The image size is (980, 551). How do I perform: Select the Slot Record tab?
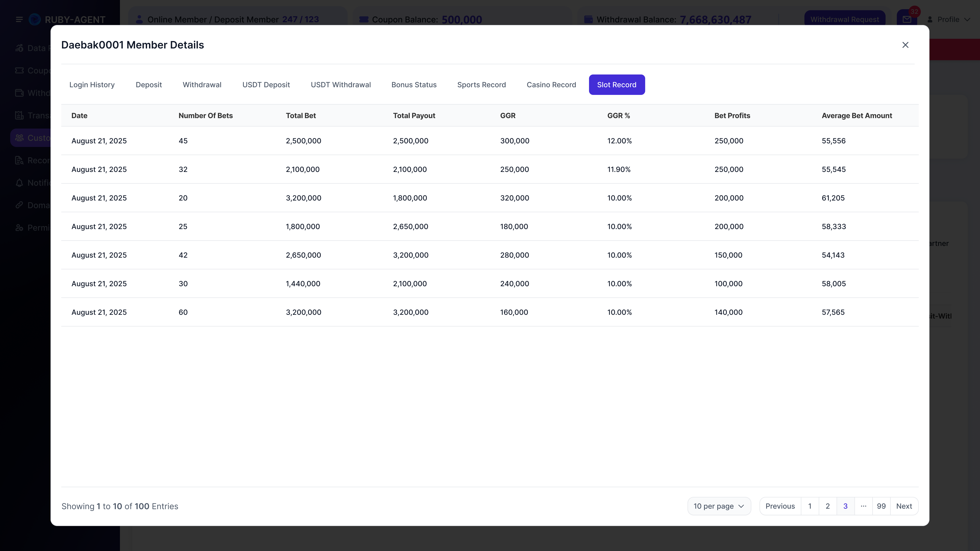tap(617, 85)
